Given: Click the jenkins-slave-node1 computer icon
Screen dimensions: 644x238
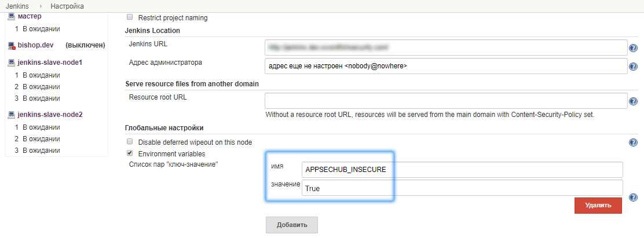Looking at the screenshot, I should [x=12, y=63].
